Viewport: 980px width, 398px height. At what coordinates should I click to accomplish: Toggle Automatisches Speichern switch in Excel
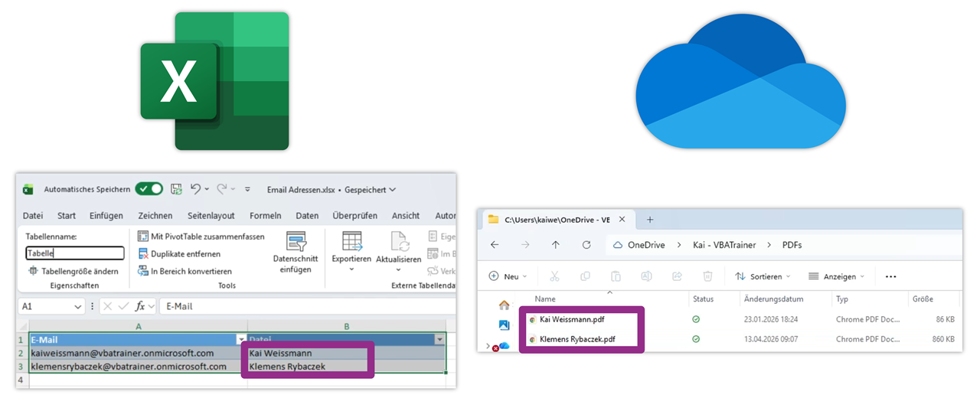pos(149,189)
